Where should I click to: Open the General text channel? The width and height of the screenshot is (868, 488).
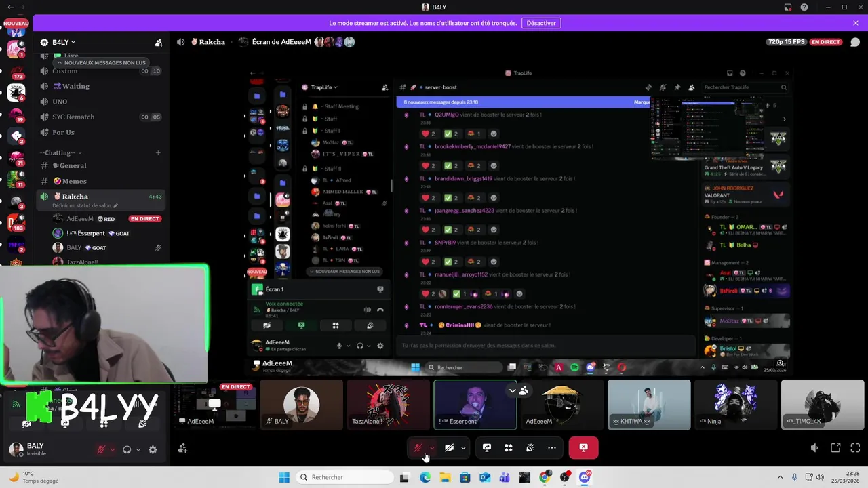101,165
